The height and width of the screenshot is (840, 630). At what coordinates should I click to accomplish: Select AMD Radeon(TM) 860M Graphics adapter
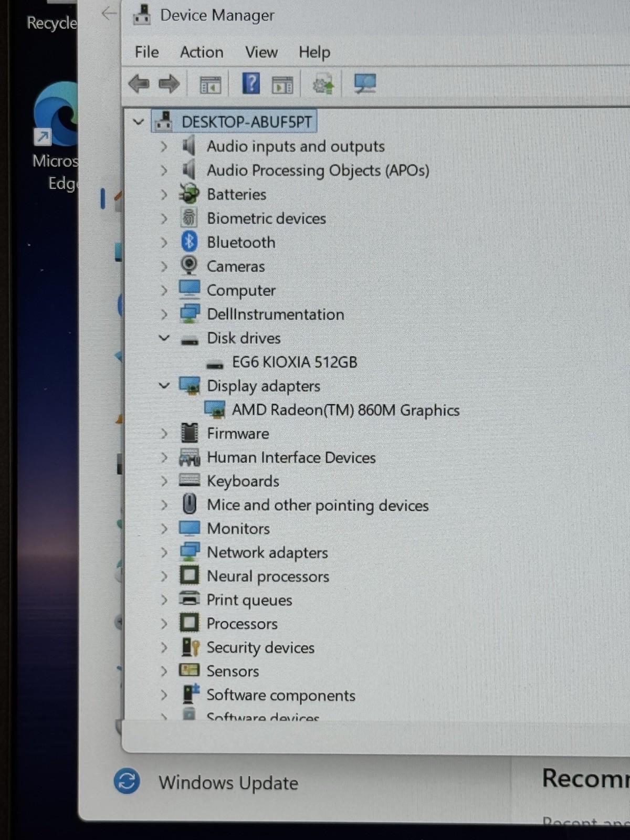pyautogui.click(x=345, y=409)
